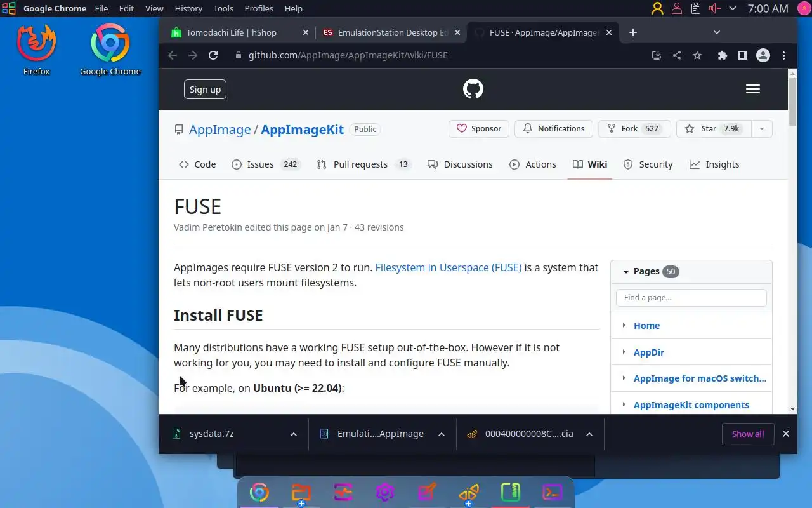
Task: Share this page via the share icon
Action: click(x=677, y=55)
